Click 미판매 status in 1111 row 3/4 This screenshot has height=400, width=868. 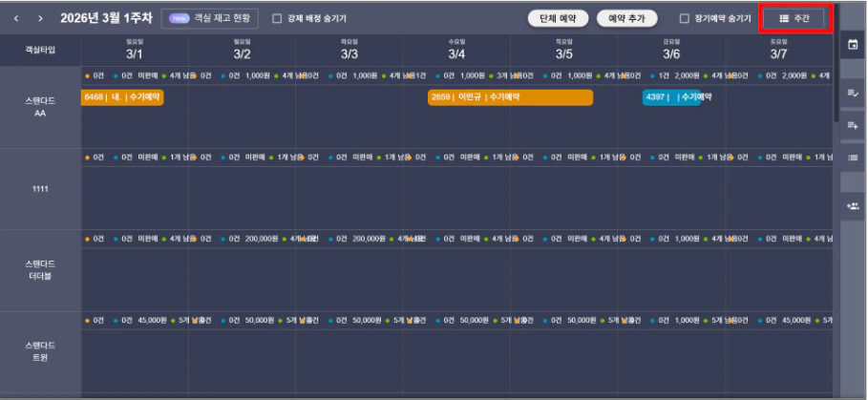[470, 158]
